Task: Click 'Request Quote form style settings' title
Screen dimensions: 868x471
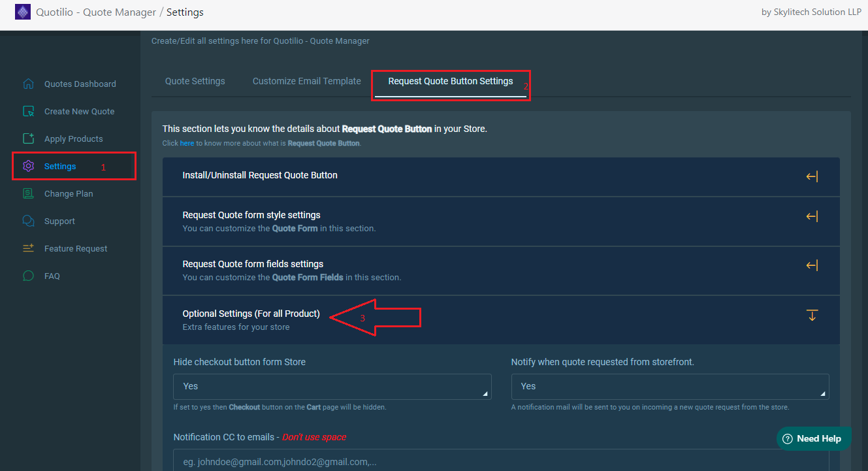Action: 251,214
